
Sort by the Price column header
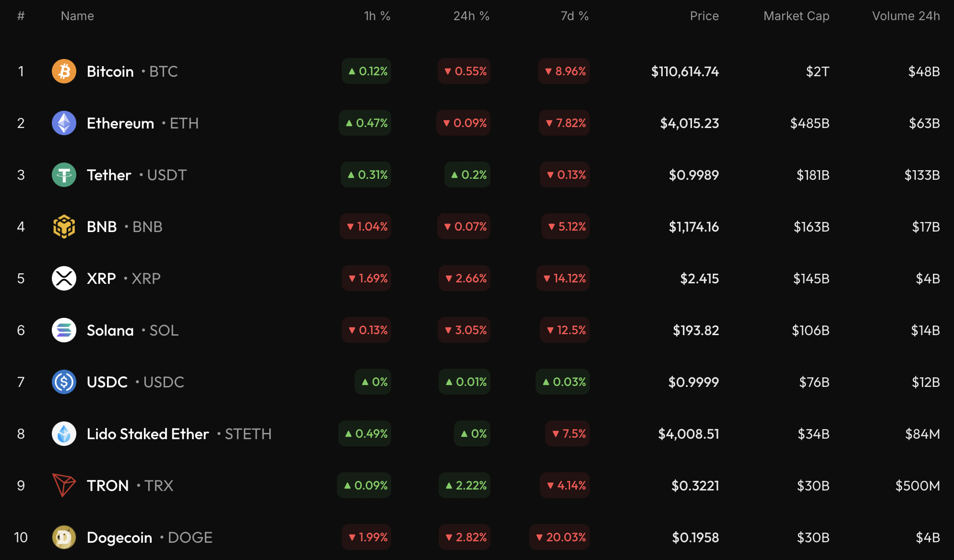coord(704,16)
